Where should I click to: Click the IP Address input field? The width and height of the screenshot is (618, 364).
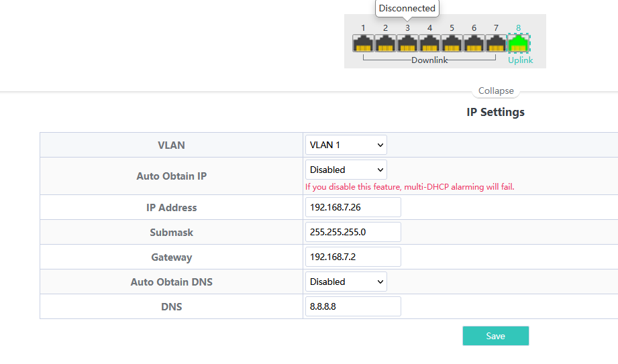[x=353, y=207]
